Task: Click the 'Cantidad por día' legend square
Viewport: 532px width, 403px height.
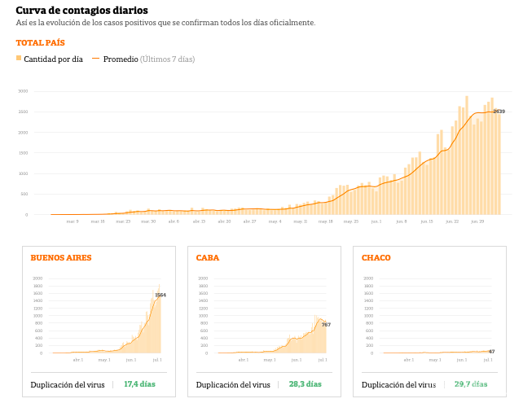Action: (x=19, y=59)
